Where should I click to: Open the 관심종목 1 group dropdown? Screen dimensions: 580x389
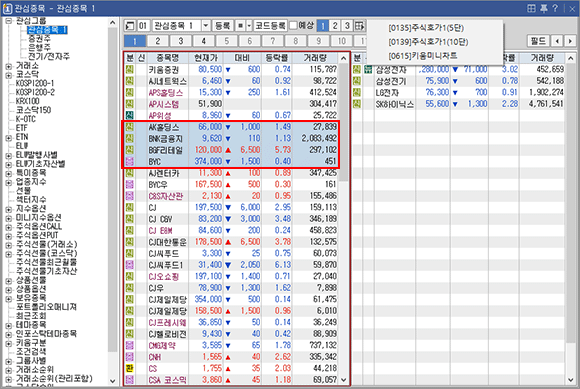click(206, 26)
